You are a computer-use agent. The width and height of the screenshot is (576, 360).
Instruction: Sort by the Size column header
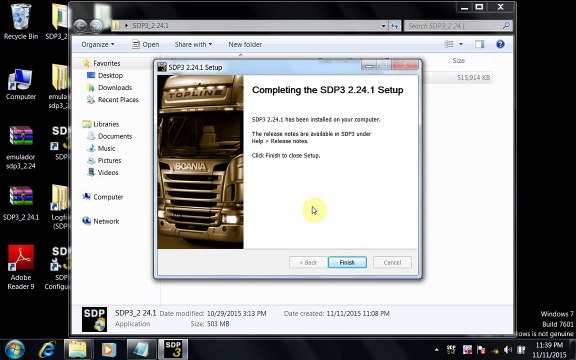(458, 61)
